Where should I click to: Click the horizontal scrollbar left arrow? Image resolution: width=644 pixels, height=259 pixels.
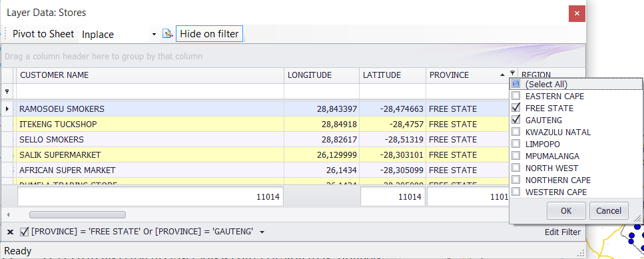coord(8,214)
